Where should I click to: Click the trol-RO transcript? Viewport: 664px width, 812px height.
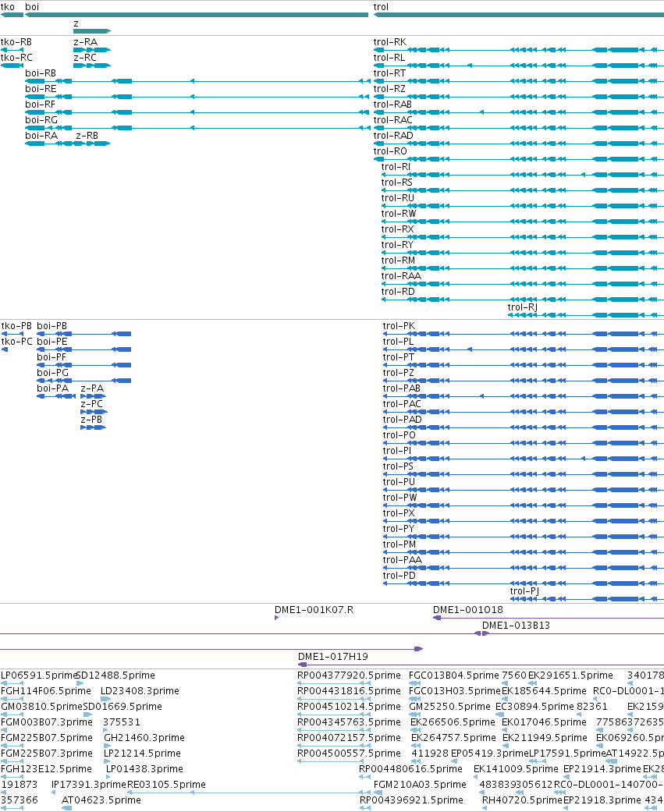(x=391, y=151)
